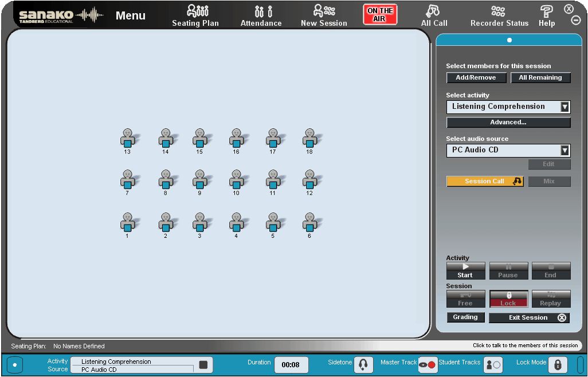Switch session to Lock mode
Screen dimensions: 588x377
[508, 299]
